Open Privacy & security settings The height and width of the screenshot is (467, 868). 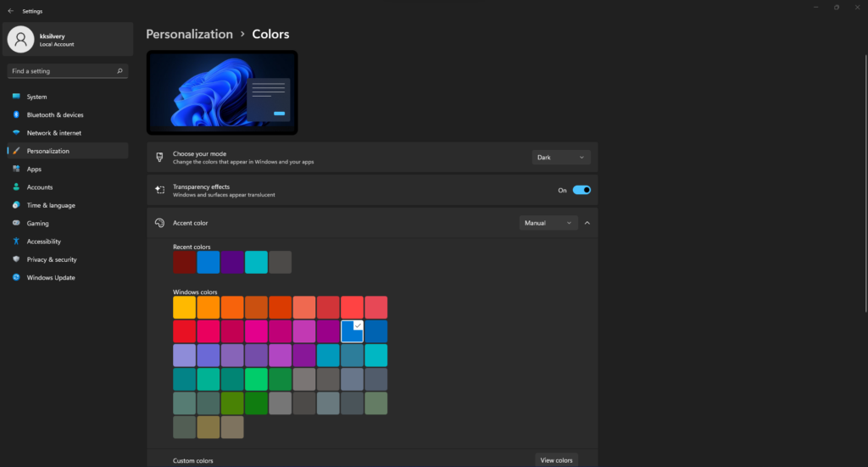pos(68,259)
